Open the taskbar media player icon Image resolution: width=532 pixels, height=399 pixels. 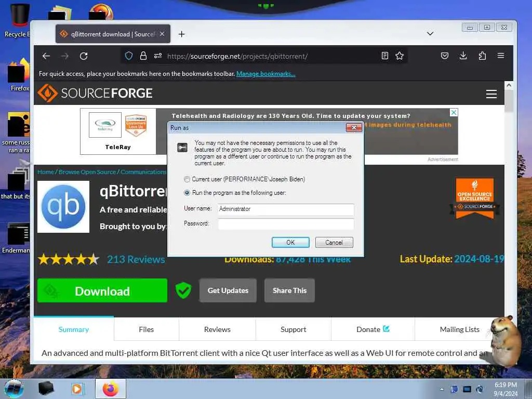point(77,389)
